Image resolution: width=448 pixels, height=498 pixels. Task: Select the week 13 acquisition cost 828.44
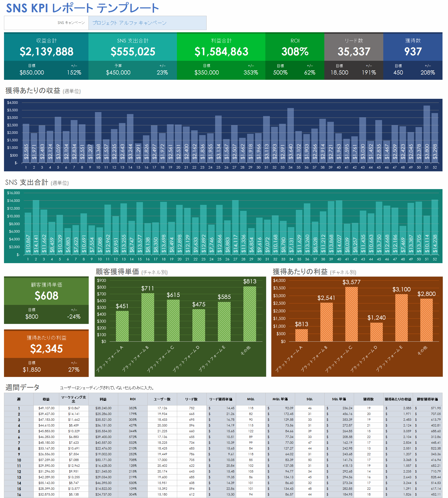428,477
